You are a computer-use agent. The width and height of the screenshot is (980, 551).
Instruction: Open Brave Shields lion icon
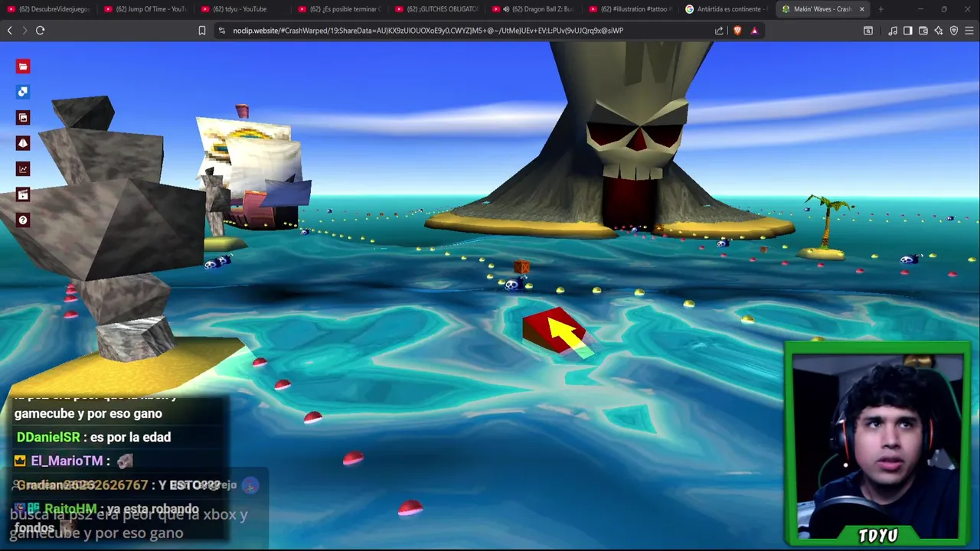(737, 31)
